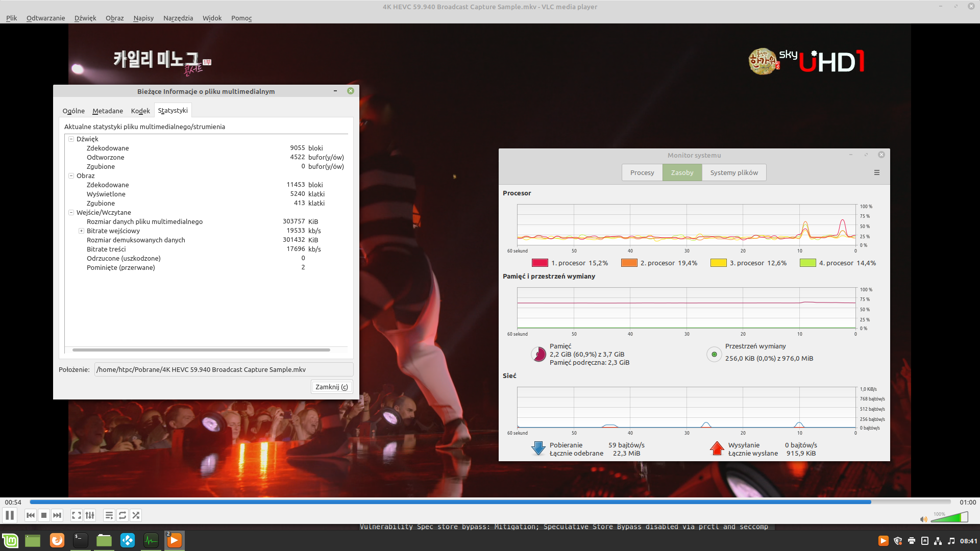The height and width of the screenshot is (551, 980).
Task: Collapse the Wejście/Wczytane group
Action: coord(71,212)
